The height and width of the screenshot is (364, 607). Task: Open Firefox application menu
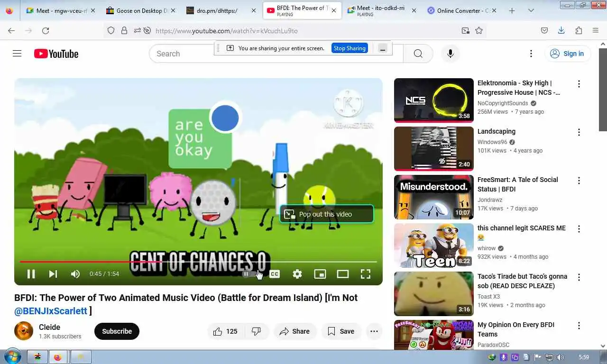[596, 30]
